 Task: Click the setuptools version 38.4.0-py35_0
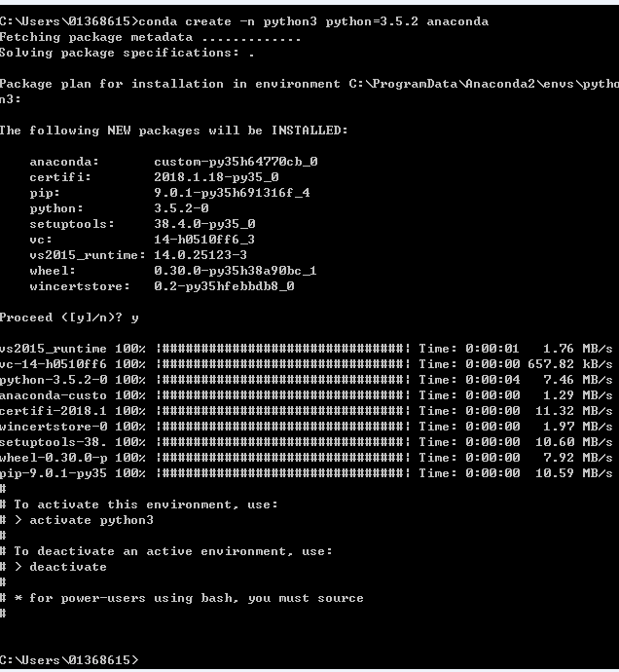coord(204,224)
